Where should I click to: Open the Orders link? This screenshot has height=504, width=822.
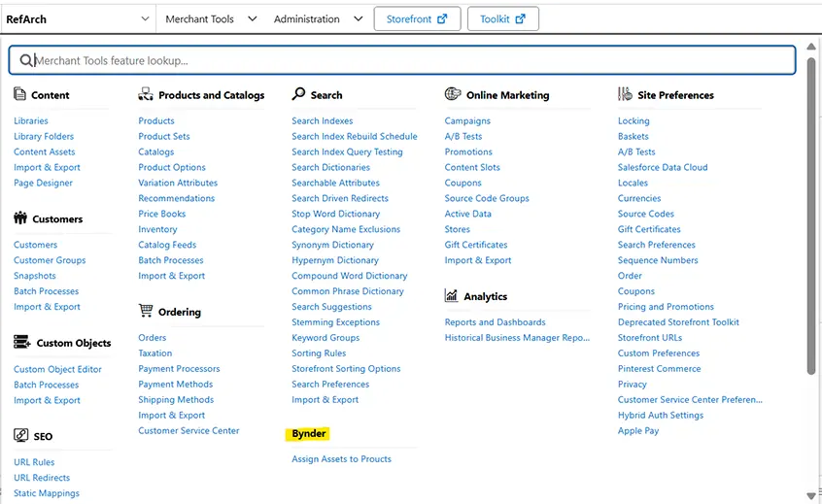tap(152, 338)
